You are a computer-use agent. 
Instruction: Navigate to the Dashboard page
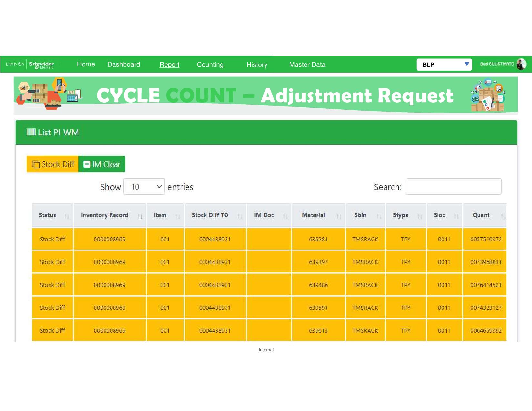tap(124, 64)
